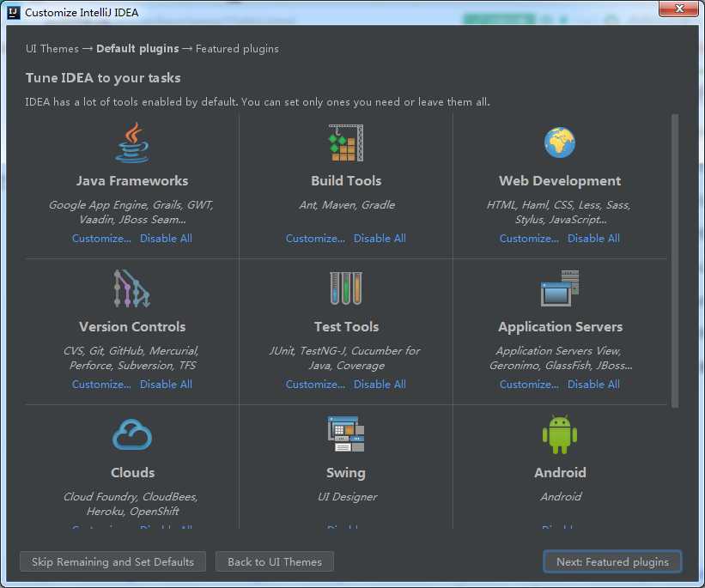The image size is (705, 588).
Task: Click the Application Servers heading
Action: click(560, 327)
